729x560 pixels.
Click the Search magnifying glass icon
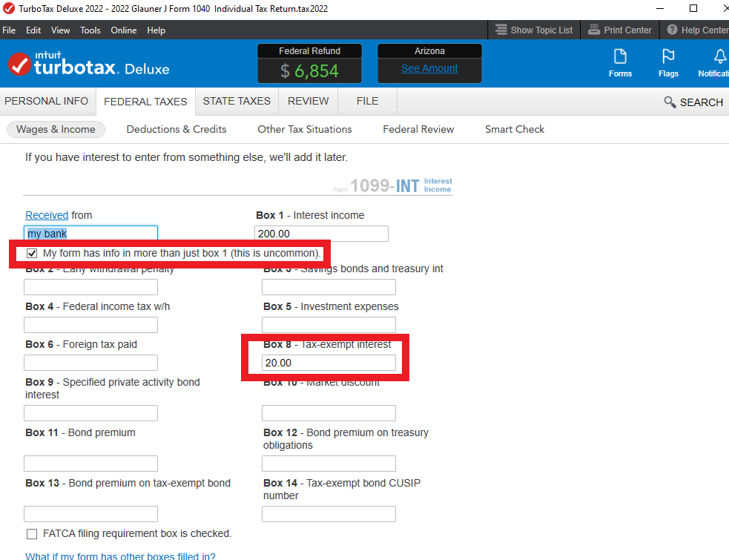(670, 102)
